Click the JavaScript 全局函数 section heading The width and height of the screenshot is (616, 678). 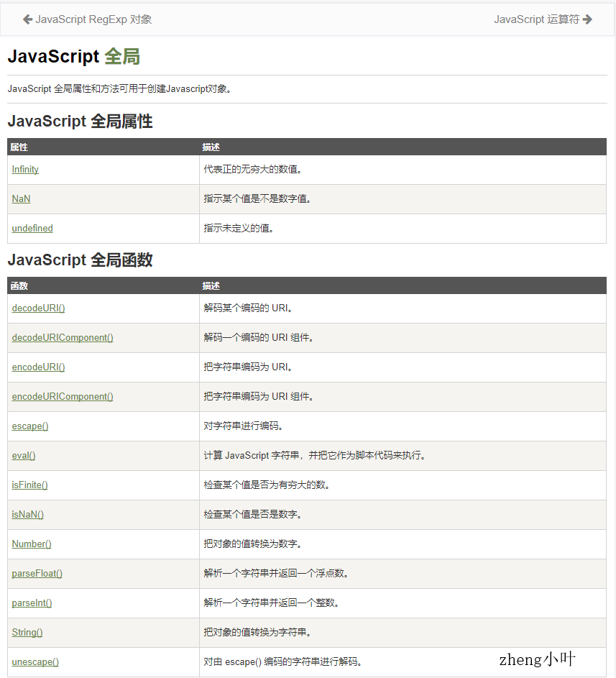tap(80, 260)
